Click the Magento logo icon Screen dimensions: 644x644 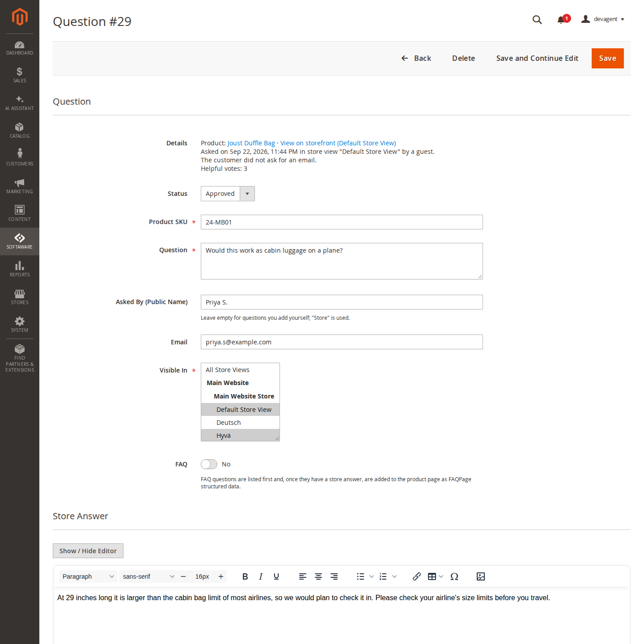(20, 17)
